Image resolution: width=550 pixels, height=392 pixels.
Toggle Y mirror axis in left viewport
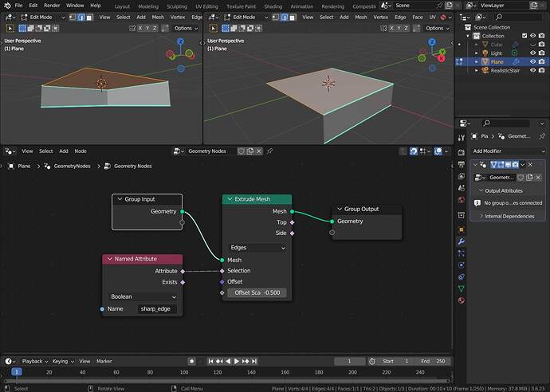tap(147, 28)
